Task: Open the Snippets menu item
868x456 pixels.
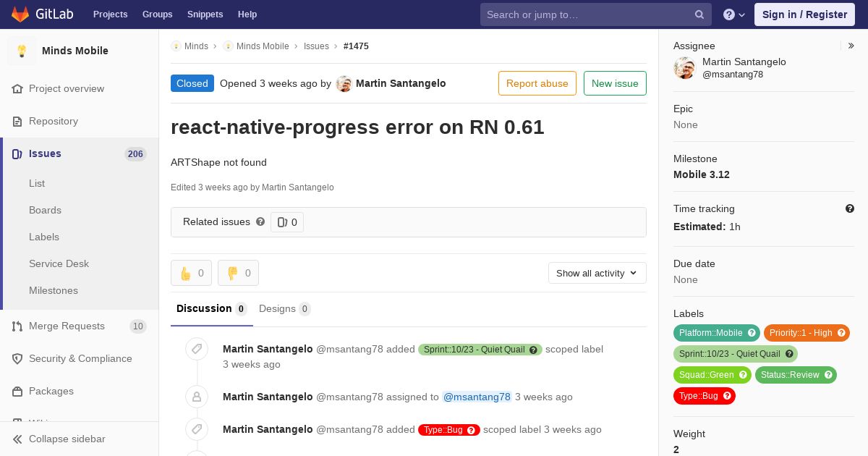Action: pos(205,14)
